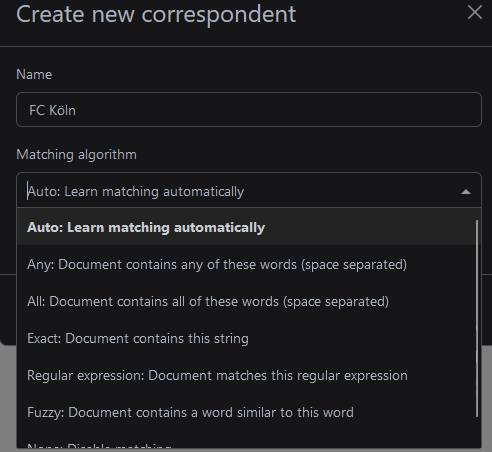The image size is (492, 452).
Task: Click the Name field label
Action: 34,74
